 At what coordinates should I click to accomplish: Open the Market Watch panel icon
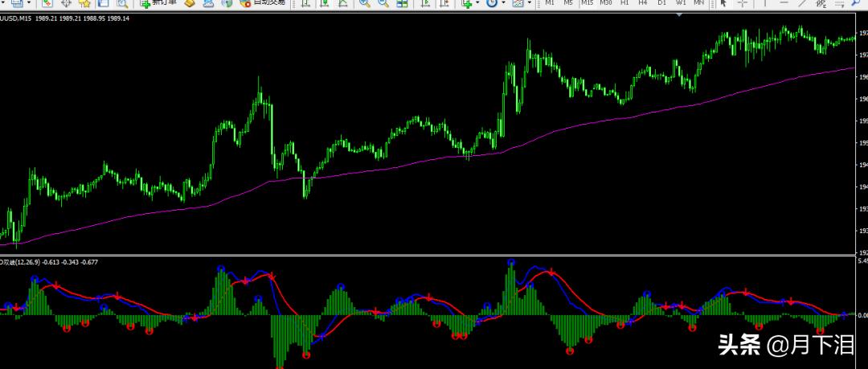pyautogui.click(x=47, y=3)
